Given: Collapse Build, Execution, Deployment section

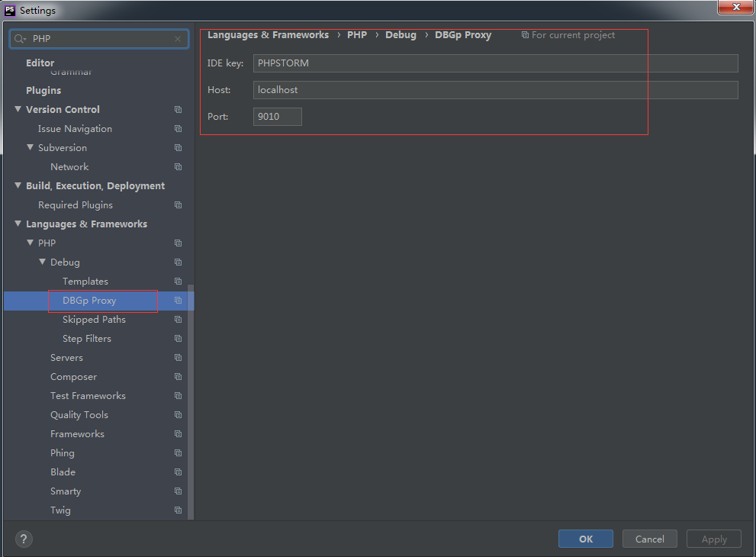Looking at the screenshot, I should (x=18, y=185).
